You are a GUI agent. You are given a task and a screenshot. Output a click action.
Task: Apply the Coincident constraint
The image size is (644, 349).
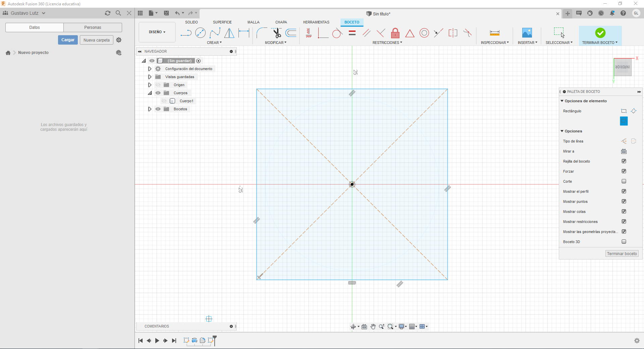[323, 33]
